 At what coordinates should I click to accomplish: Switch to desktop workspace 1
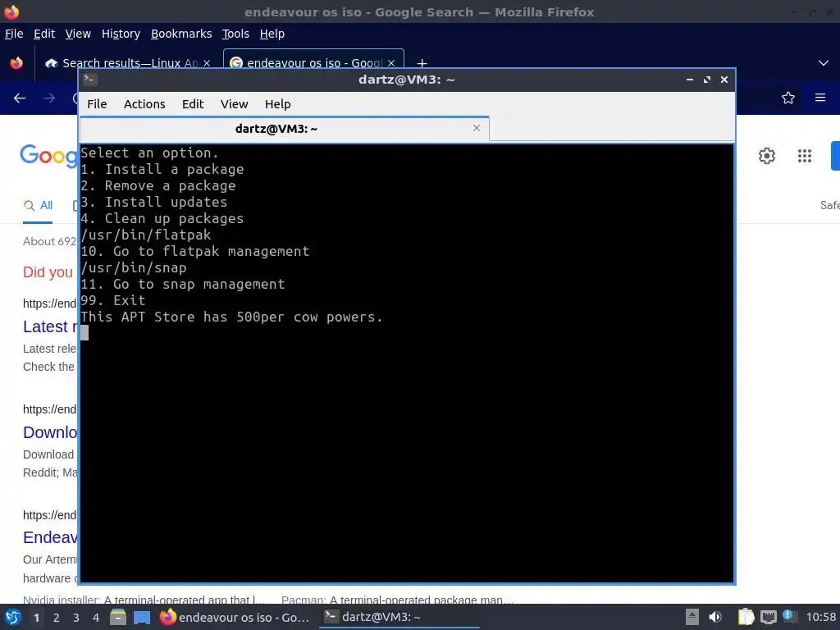pos(36,618)
